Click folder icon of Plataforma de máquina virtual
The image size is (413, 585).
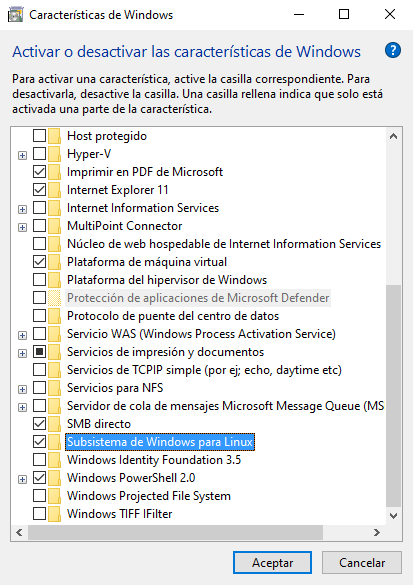[x=54, y=262]
